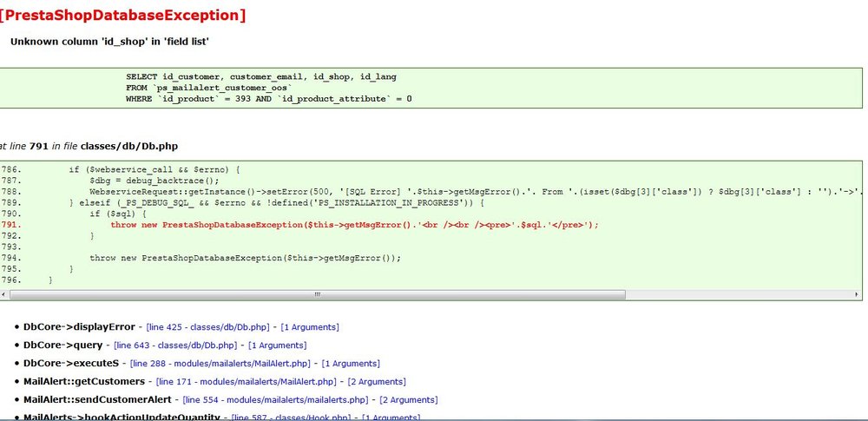Viewport: 868px width, 421px height.
Task: Click the DbCore->executeS method name
Action: [x=71, y=364]
